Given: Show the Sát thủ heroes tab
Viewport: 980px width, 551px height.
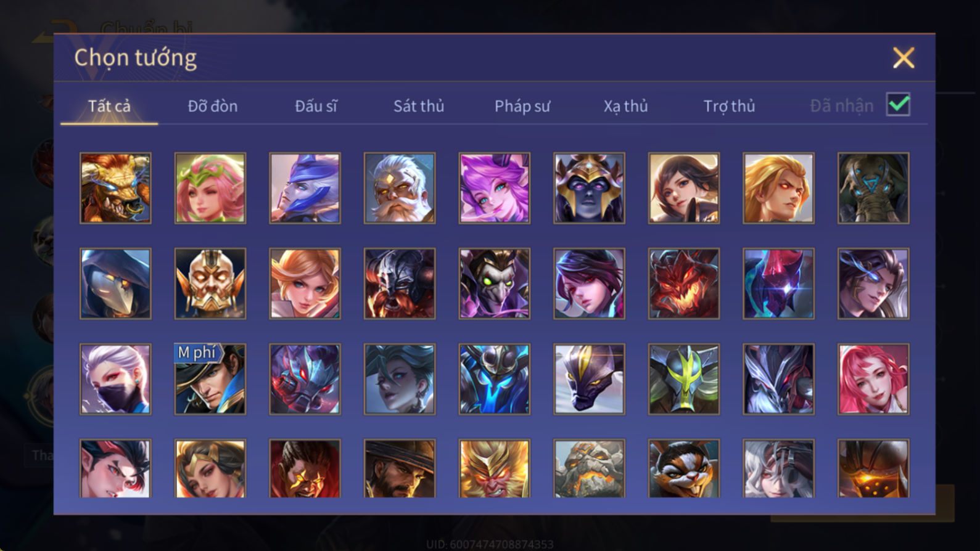Looking at the screenshot, I should tap(419, 106).
